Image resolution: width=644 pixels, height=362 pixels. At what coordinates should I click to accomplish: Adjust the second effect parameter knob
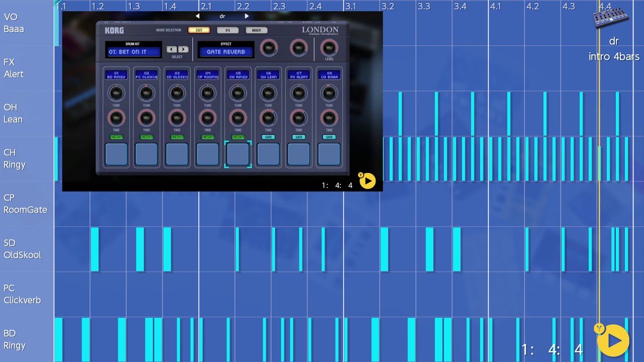298,48
